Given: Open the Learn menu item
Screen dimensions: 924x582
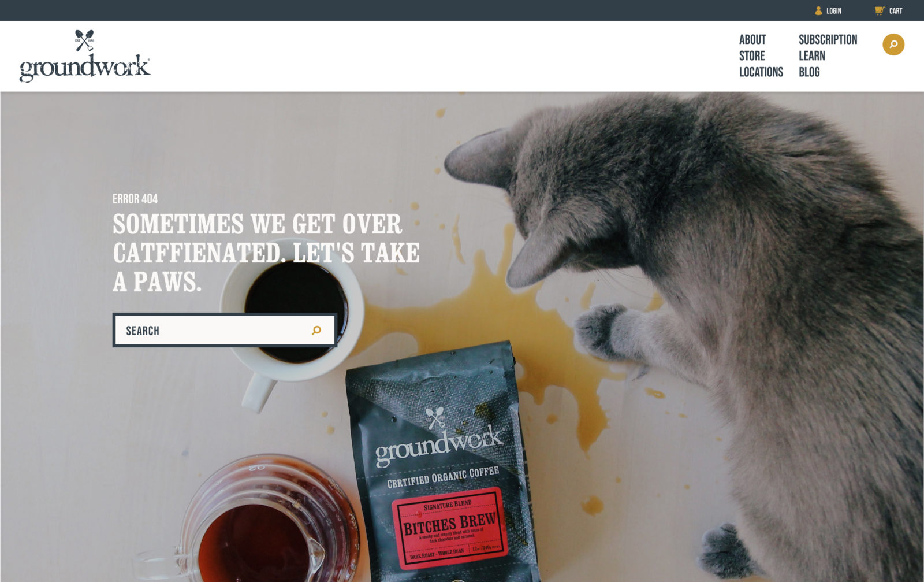Looking at the screenshot, I should pyautogui.click(x=812, y=55).
